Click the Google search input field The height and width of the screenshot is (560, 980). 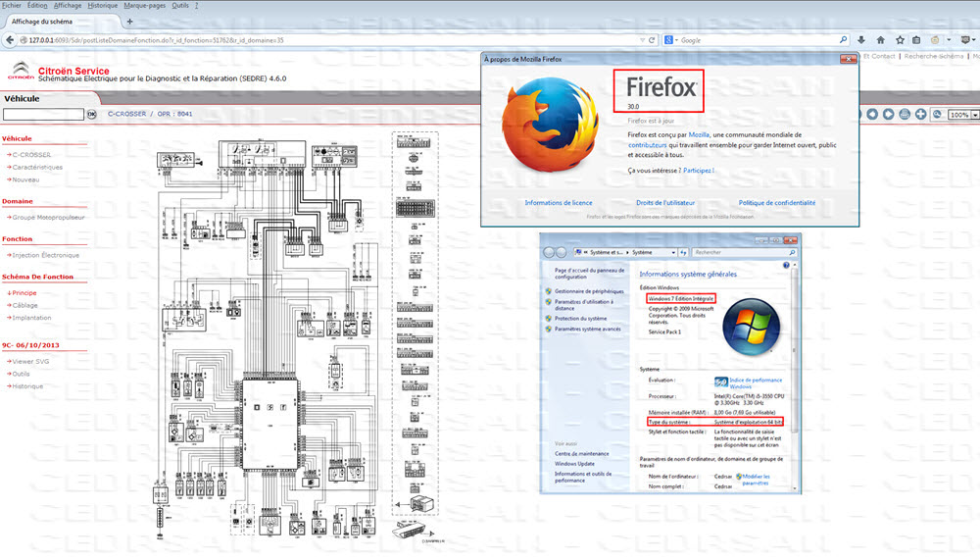pyautogui.click(x=759, y=40)
